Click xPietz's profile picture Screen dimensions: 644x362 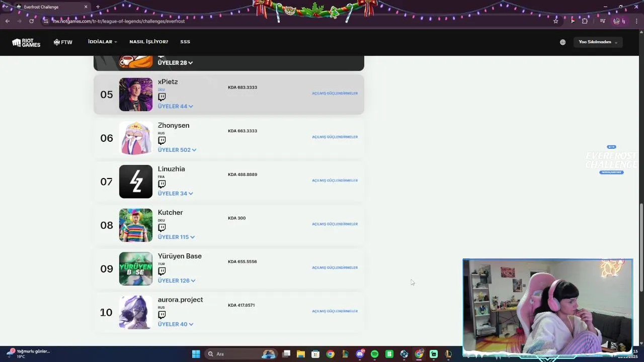click(136, 95)
